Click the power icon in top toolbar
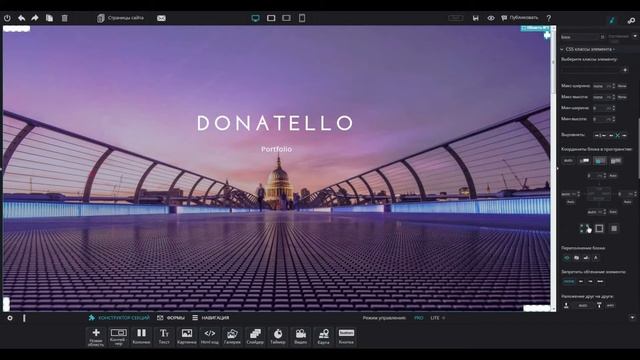 point(7,18)
